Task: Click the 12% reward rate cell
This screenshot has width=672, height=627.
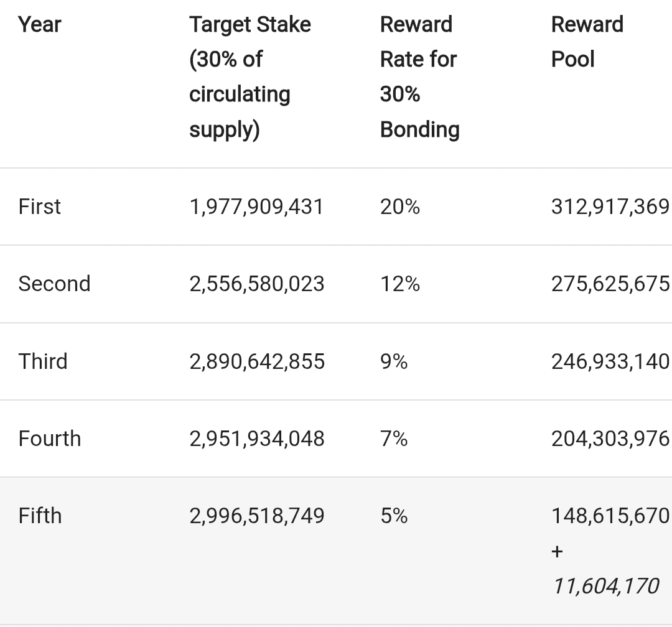Action: click(400, 284)
